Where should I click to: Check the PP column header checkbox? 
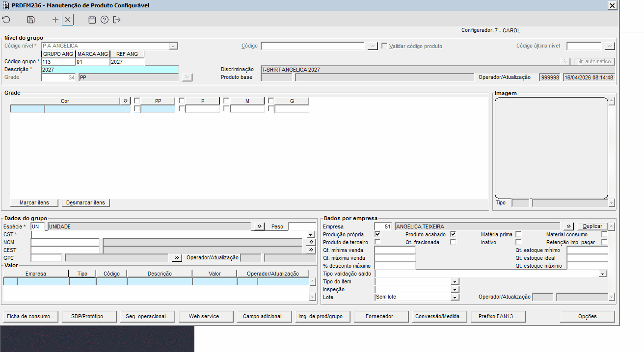[x=137, y=101]
